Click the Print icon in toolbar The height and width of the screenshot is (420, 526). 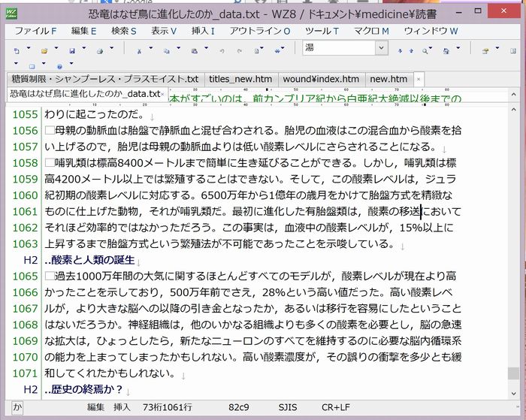(98, 50)
